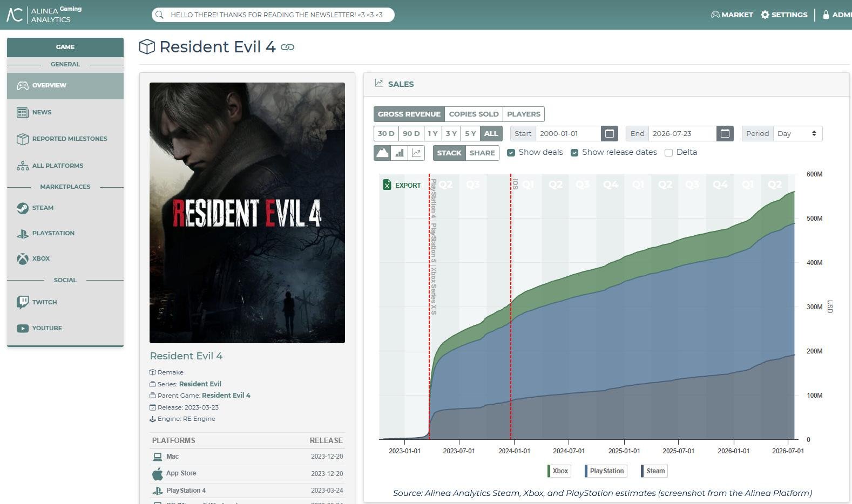Click the Admin lock icon
This screenshot has height=504, width=852.
click(x=826, y=15)
